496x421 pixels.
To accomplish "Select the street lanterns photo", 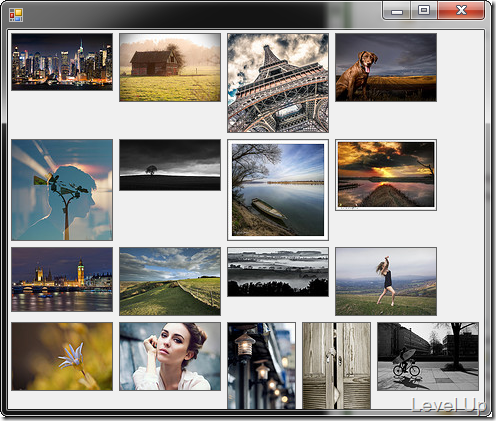I will tap(261, 365).
